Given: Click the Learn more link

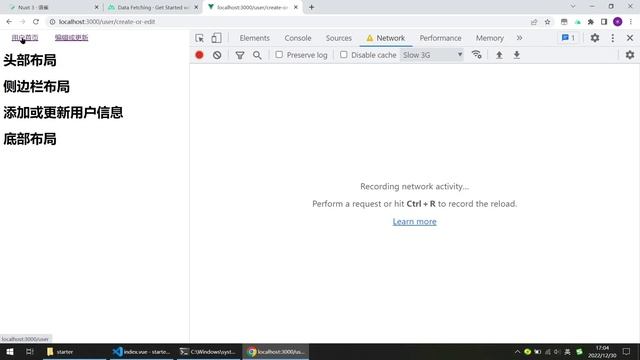Looking at the screenshot, I should pos(414,221).
